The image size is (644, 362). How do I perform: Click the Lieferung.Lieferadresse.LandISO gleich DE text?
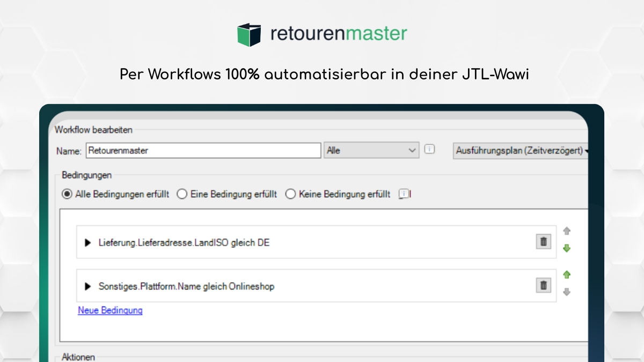pos(184,243)
